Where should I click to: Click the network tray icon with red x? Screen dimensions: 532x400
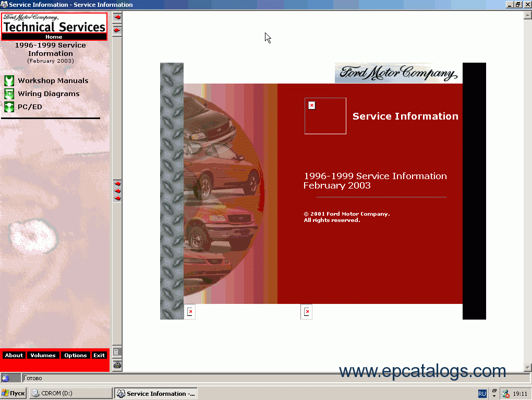point(505,394)
